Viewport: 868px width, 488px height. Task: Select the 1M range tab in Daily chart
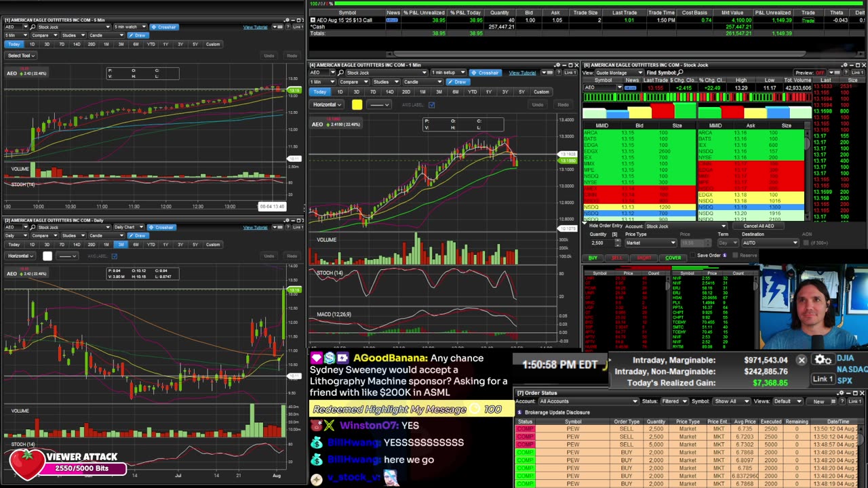tap(106, 244)
